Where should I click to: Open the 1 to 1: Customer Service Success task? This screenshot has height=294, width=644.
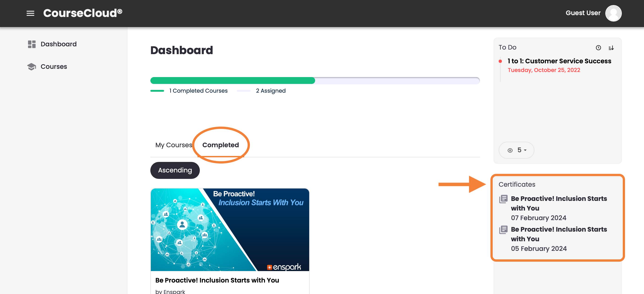pyautogui.click(x=559, y=61)
